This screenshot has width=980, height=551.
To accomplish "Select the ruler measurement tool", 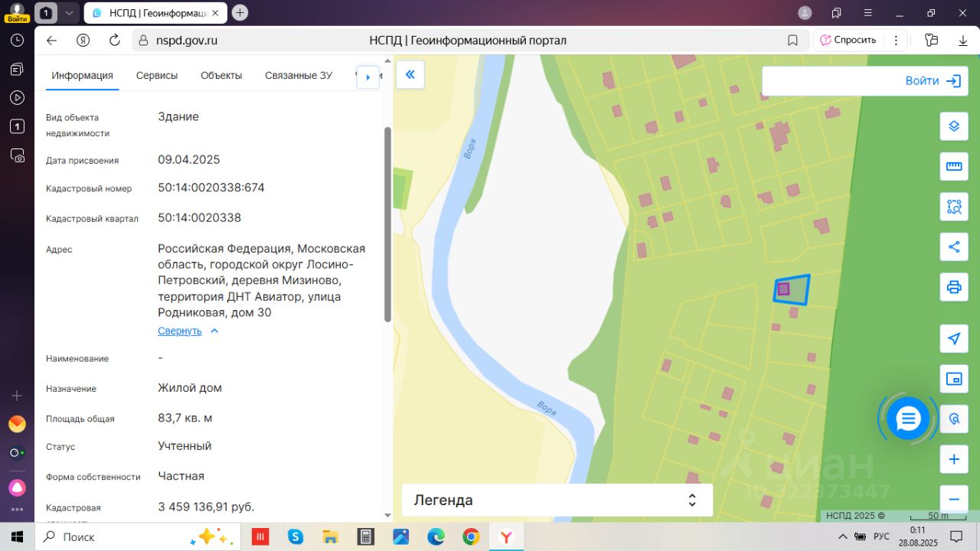I will coord(954,166).
